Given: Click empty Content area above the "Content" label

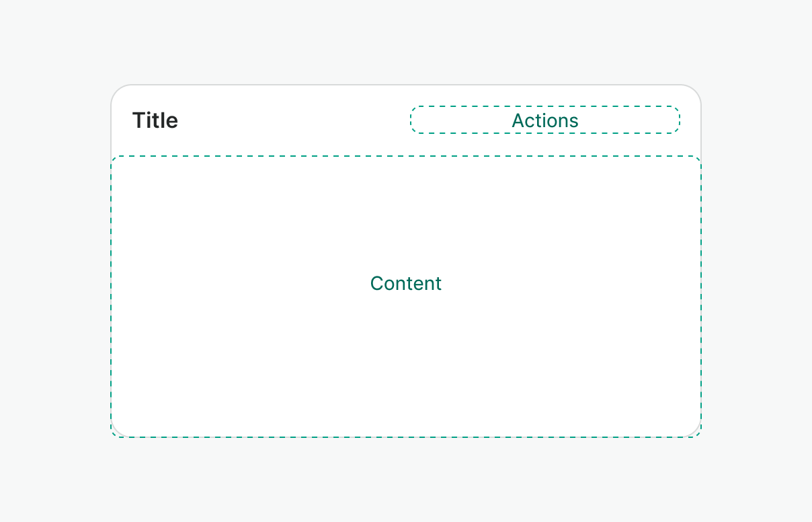Looking at the screenshot, I should (x=405, y=215).
